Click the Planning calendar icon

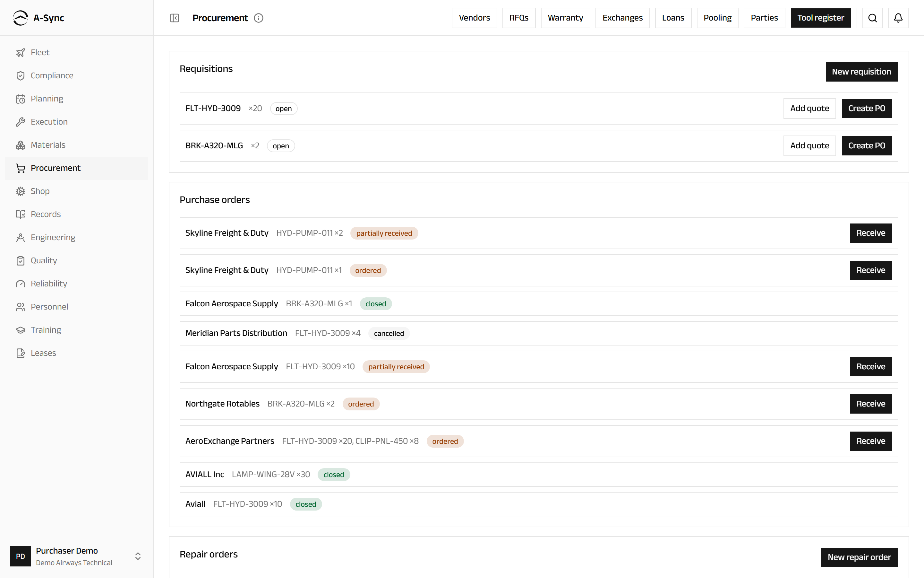pyautogui.click(x=21, y=99)
